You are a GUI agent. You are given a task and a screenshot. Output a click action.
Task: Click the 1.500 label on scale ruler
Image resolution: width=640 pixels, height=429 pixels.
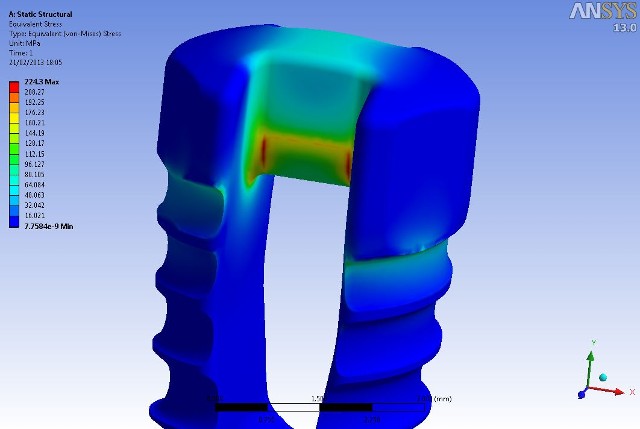tap(320, 399)
